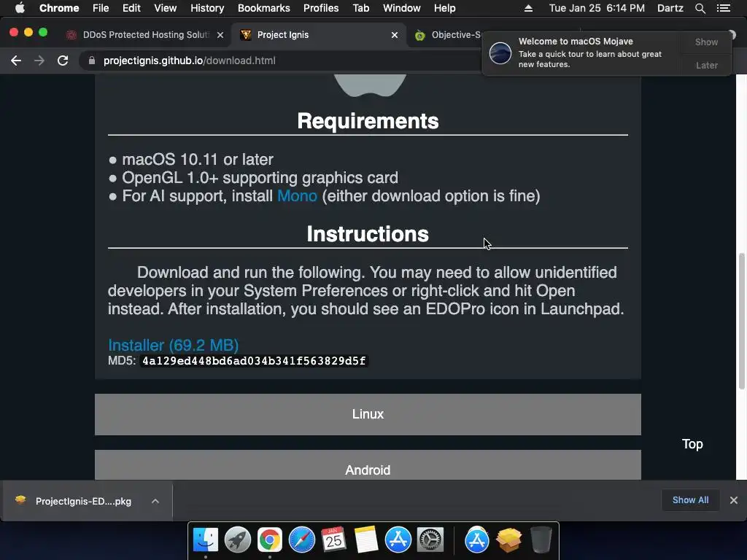The width and height of the screenshot is (747, 560).
Task: Open Notes from the Dock
Action: pos(366,540)
